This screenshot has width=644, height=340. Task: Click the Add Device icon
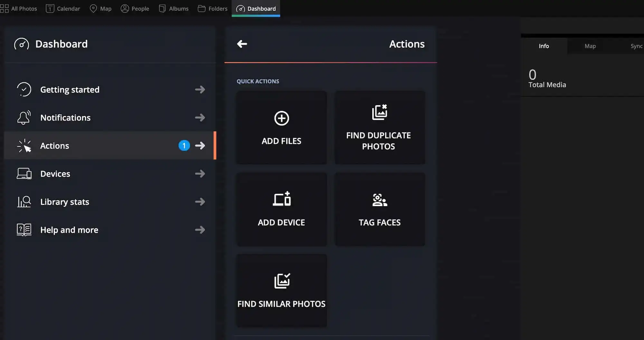tap(282, 199)
